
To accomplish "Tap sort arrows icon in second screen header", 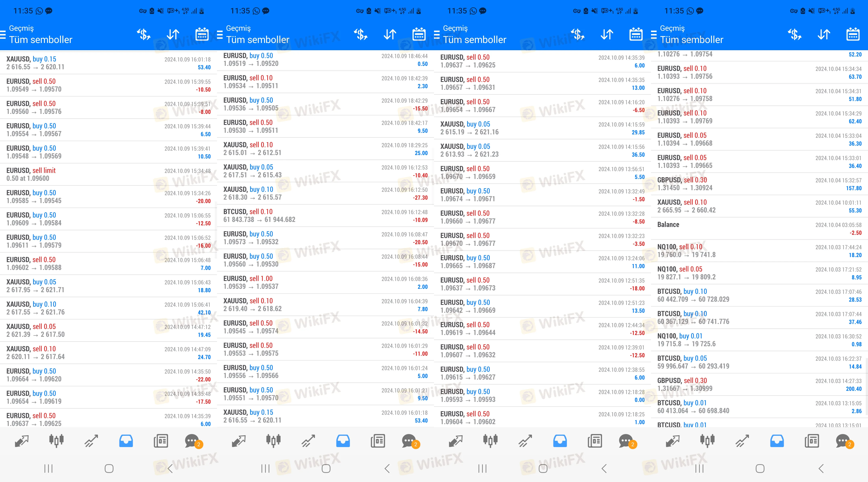I will pos(390,34).
